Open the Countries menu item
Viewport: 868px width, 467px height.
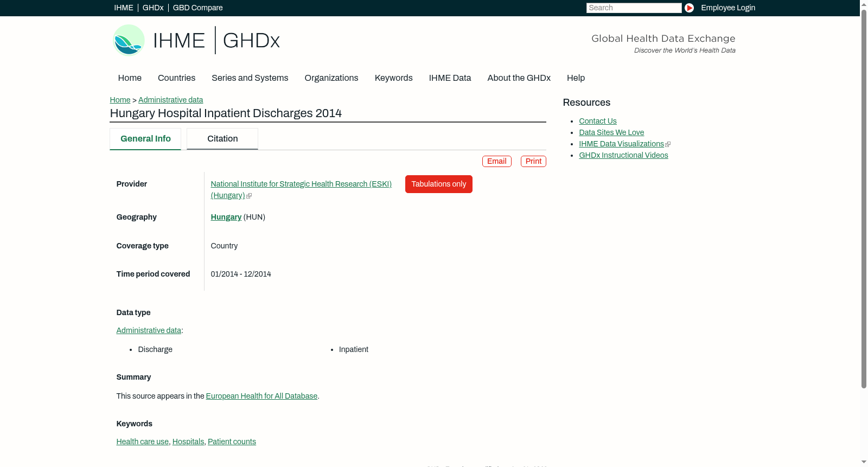pos(177,78)
